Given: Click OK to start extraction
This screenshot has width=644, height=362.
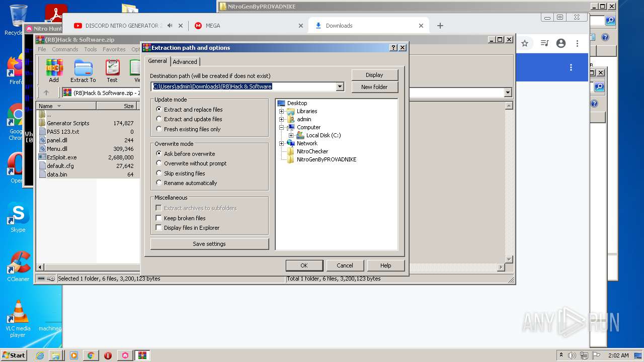Looking at the screenshot, I should pyautogui.click(x=304, y=265).
